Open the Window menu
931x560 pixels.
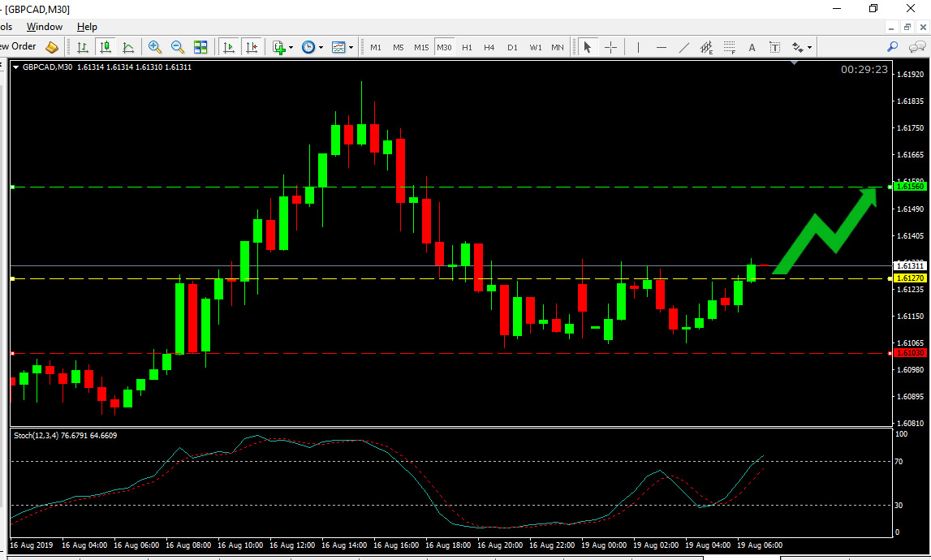(x=45, y=27)
